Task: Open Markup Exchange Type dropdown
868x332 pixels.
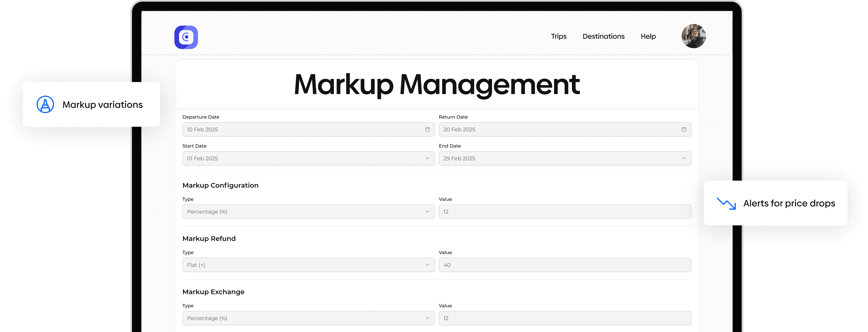Action: pyautogui.click(x=308, y=318)
